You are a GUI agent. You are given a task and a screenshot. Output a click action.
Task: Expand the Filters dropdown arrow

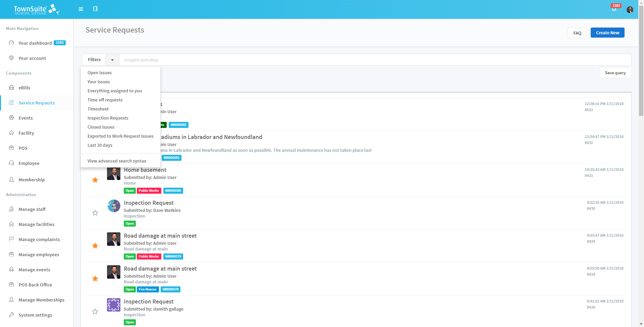tap(112, 59)
